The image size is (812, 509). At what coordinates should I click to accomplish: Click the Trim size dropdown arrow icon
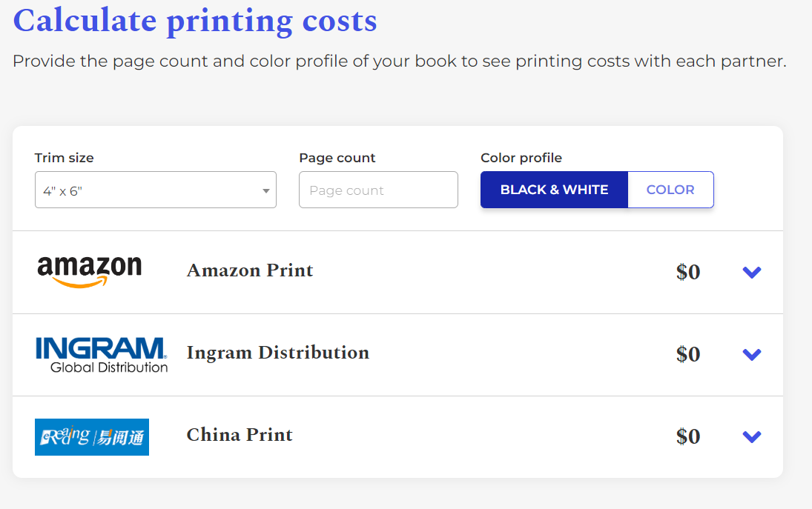pos(265,190)
